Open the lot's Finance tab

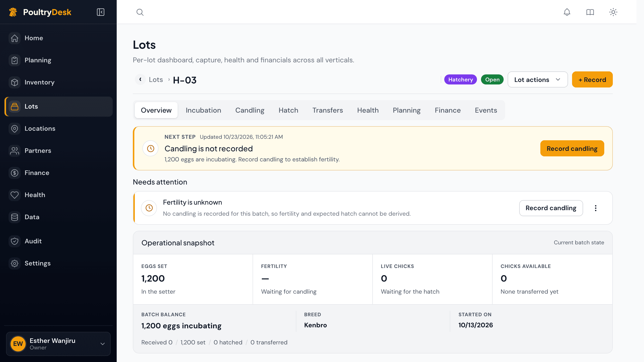(448, 110)
